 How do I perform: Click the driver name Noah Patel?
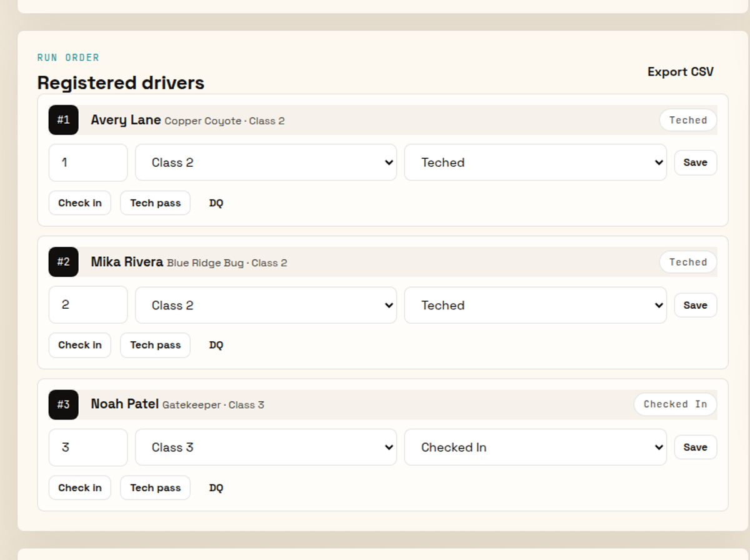coord(124,404)
